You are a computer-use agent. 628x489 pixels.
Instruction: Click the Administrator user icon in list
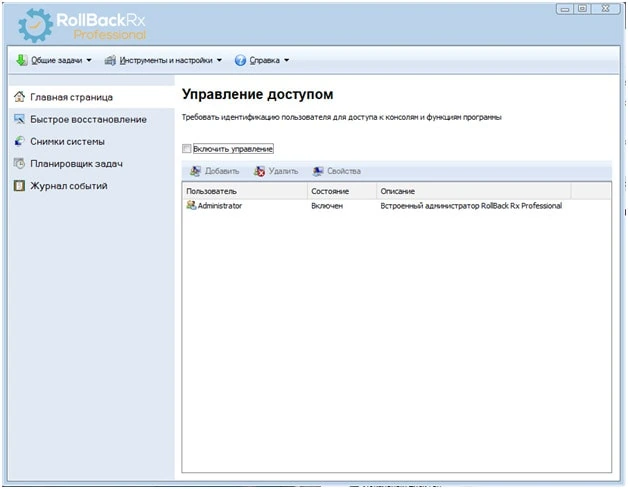(x=191, y=205)
